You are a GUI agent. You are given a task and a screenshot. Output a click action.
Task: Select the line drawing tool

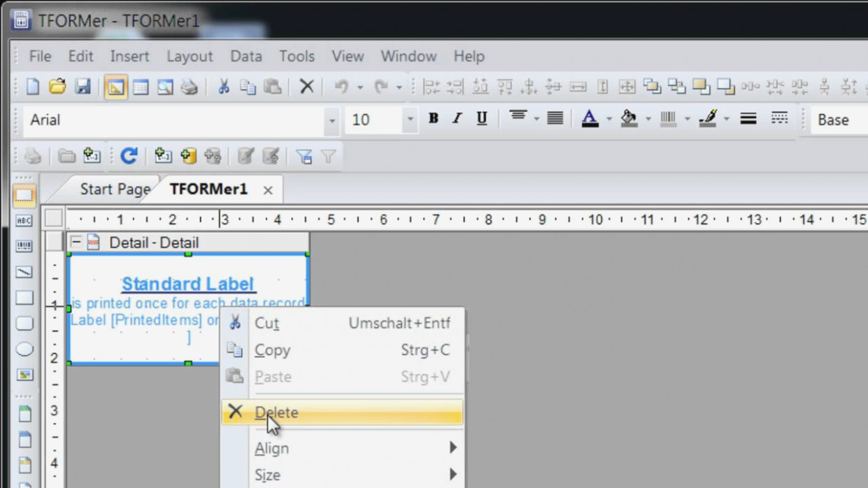point(24,272)
